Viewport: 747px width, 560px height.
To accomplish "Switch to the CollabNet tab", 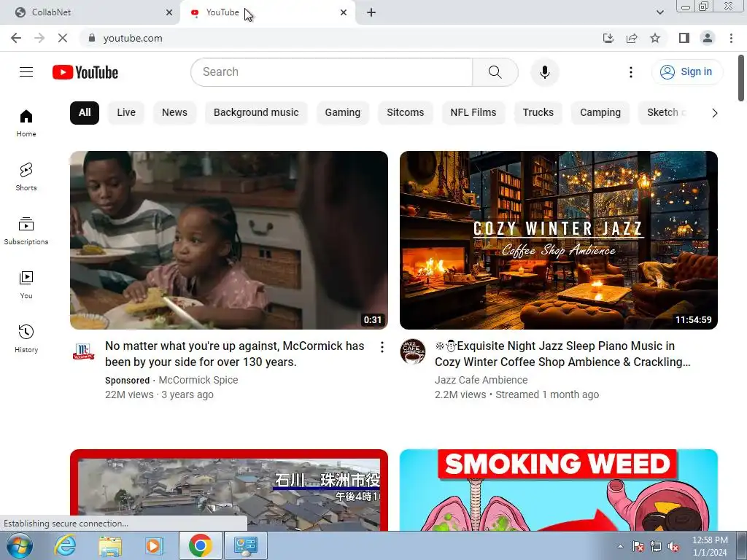I will pyautogui.click(x=90, y=12).
